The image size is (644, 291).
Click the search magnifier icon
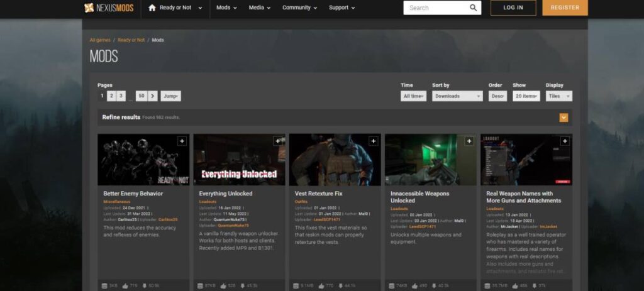click(473, 8)
